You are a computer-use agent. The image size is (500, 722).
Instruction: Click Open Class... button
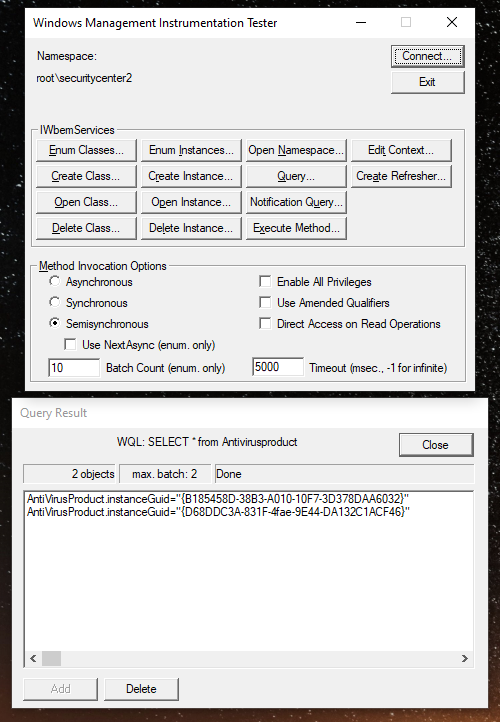[86, 203]
